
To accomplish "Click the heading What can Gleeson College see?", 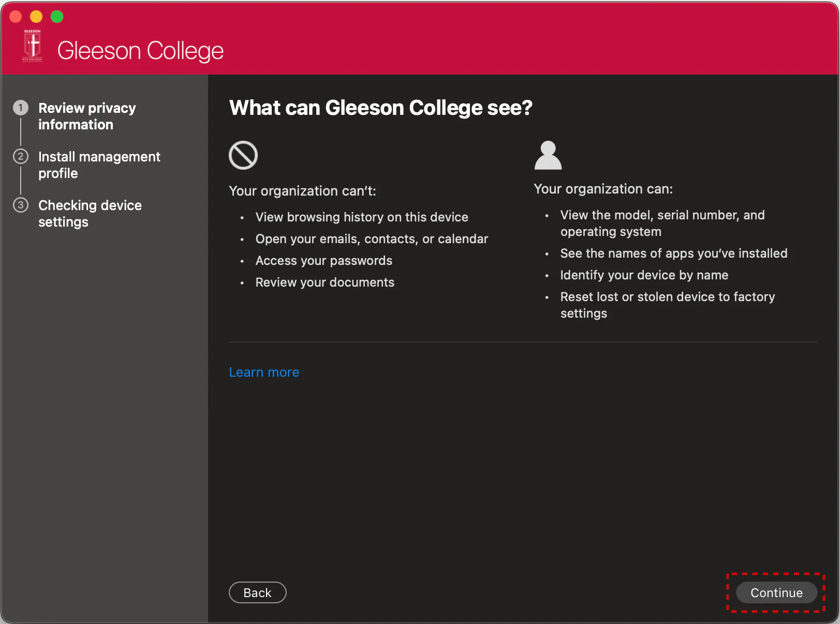I will 381,108.
